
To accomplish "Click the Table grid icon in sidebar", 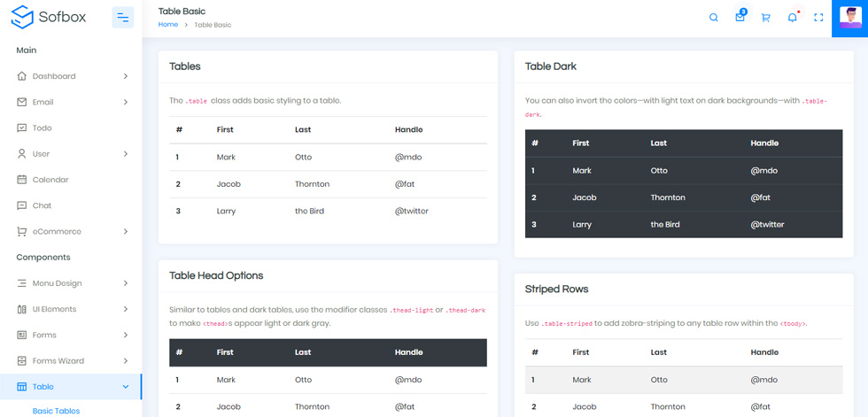I will 21,387.
